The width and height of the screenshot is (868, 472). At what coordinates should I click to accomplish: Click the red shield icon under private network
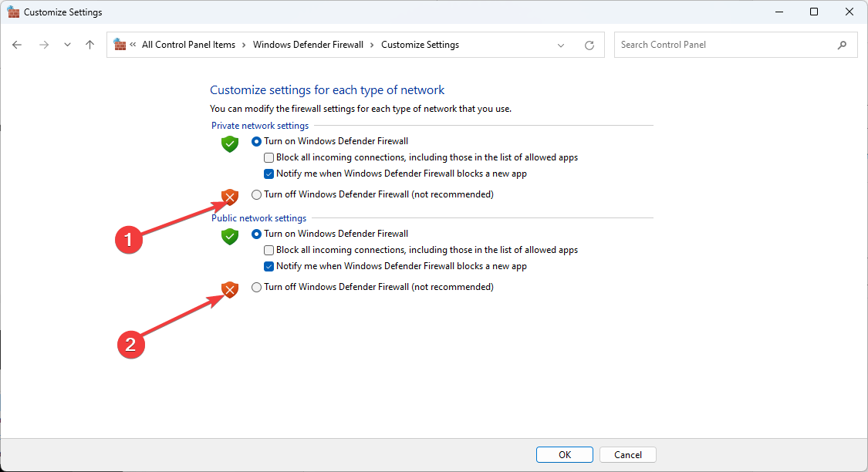click(230, 197)
